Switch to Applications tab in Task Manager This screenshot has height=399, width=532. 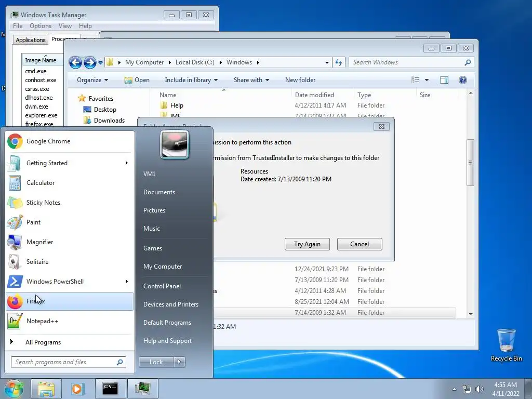click(x=31, y=39)
